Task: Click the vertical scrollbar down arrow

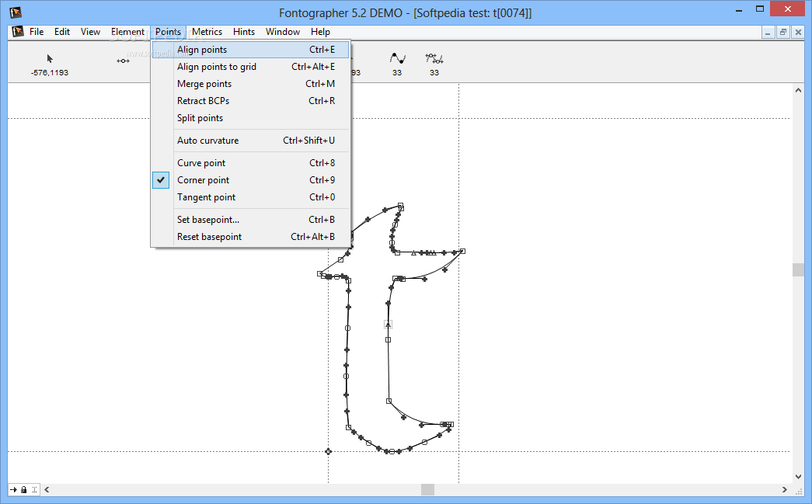Action: 798,477
